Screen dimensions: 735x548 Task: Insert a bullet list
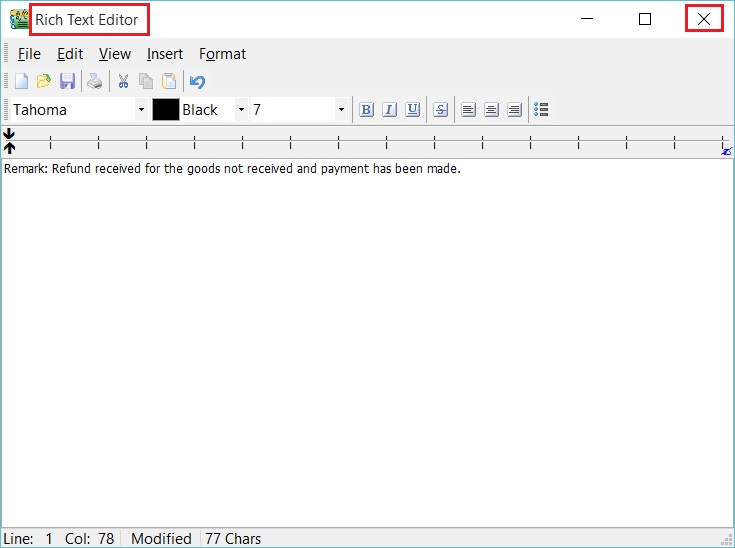point(541,110)
